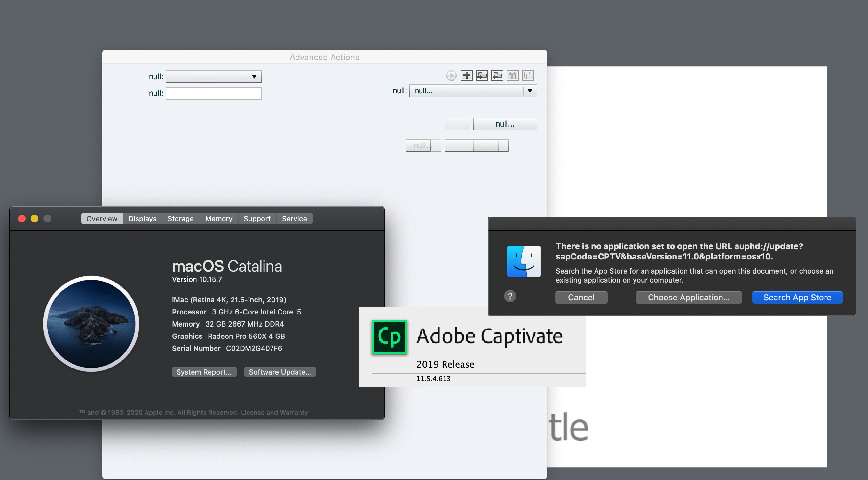Viewport: 868px width, 480px height.
Task: Cancel the no-application URL dialog
Action: coord(581,298)
